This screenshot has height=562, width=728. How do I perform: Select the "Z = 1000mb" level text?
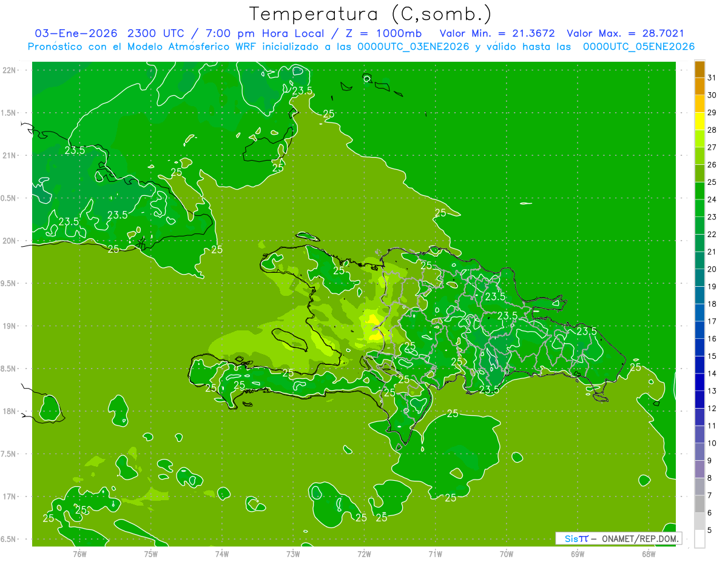pos(383,33)
